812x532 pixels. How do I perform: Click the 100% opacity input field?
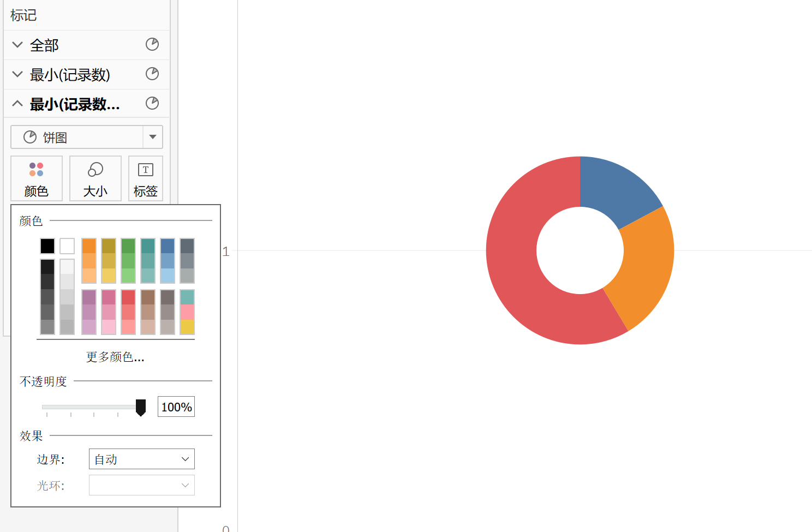coord(176,407)
